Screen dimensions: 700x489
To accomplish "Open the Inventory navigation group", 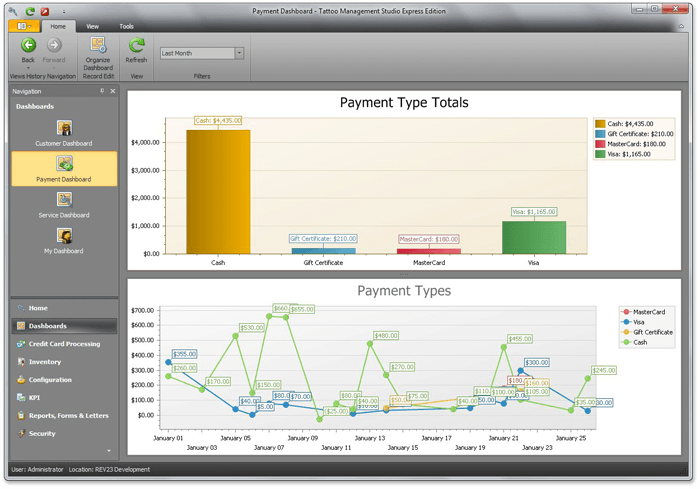I will pos(45,362).
